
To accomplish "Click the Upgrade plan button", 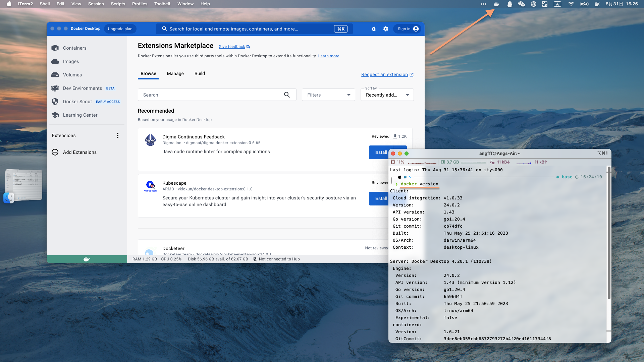I will tap(120, 29).
